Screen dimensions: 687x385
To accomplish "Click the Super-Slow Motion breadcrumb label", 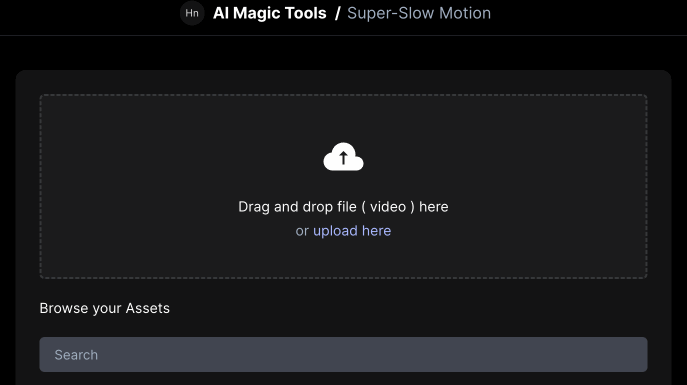I will 419,13.
